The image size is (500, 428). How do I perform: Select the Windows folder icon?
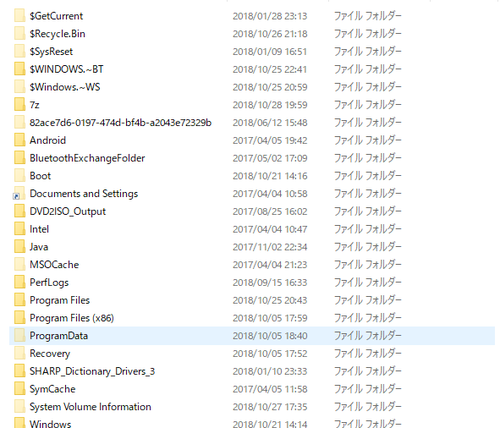(x=20, y=423)
